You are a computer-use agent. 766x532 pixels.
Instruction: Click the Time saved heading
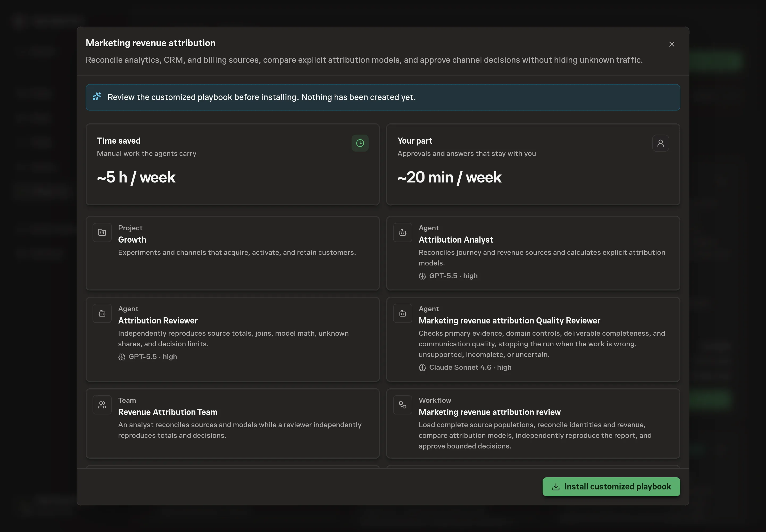click(x=119, y=141)
